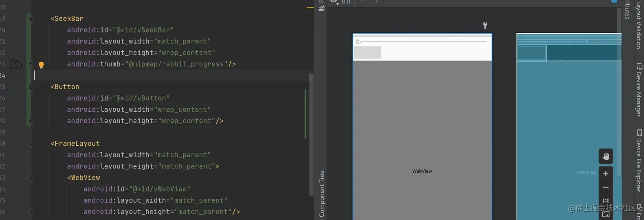The width and height of the screenshot is (644, 220).
Task: Click fold end marker on WebView layout_height line
Action: point(31,211)
